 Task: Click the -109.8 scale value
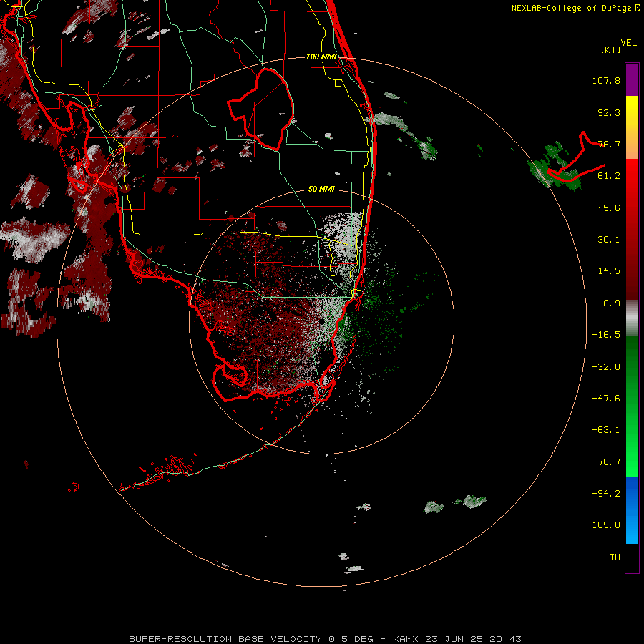pos(603,525)
